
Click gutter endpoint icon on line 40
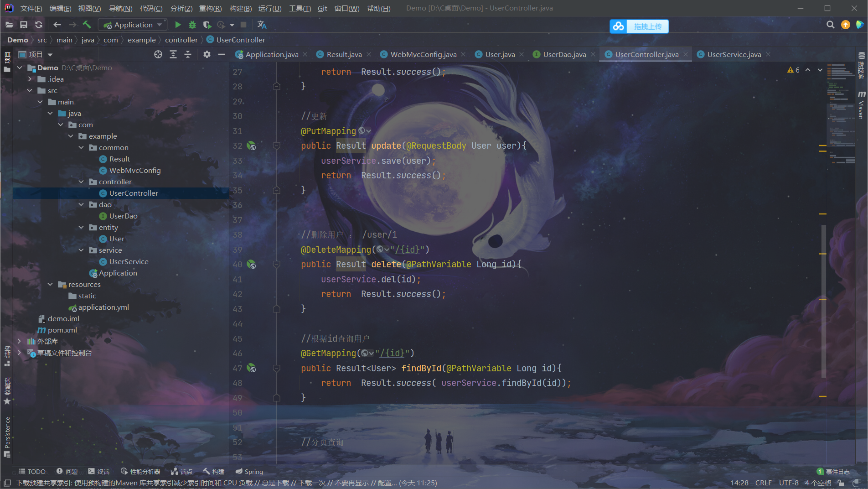(x=251, y=265)
